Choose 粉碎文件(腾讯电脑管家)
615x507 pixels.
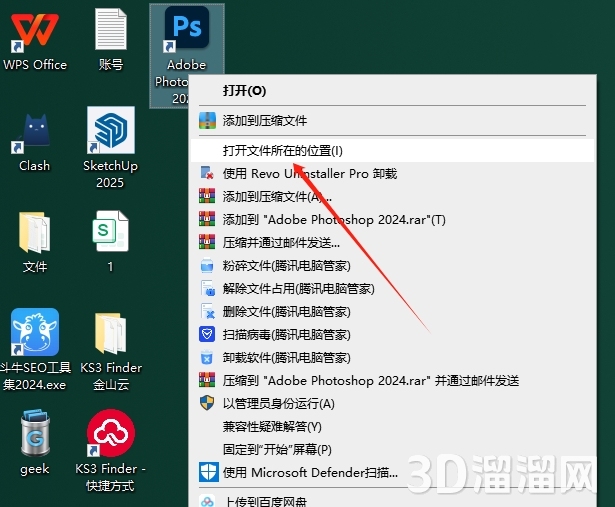tap(392, 265)
